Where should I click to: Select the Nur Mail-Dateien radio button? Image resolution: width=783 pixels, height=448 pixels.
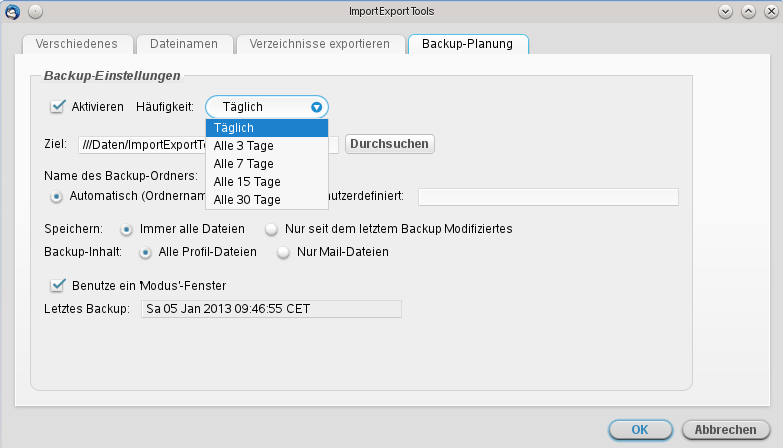284,252
